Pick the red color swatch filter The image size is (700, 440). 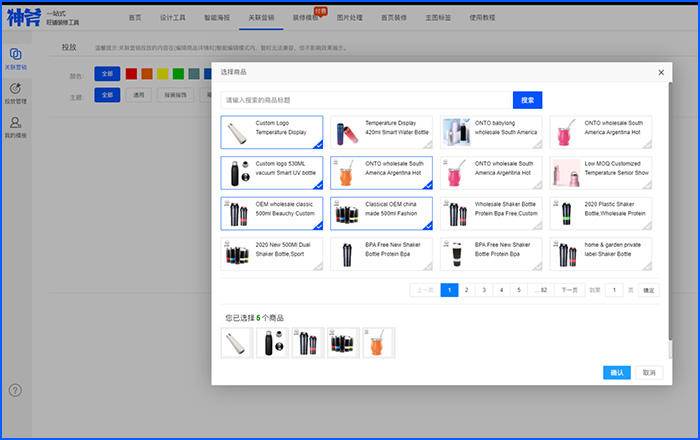131,74
